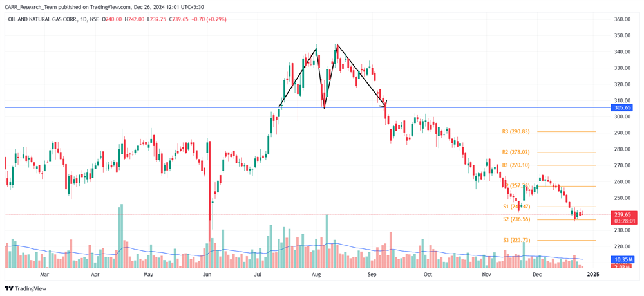This screenshot has width=644, height=296.
Task: Click the Mar label on time axis
Action: pos(44,274)
